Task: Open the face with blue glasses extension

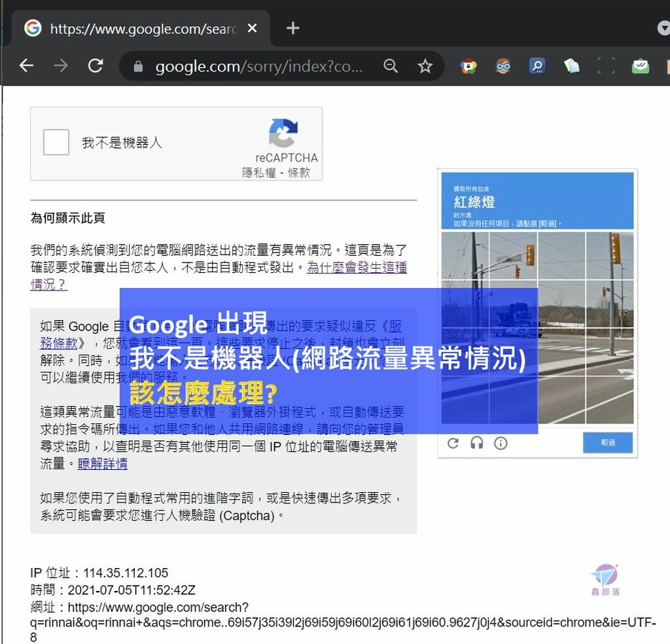Action: (503, 66)
